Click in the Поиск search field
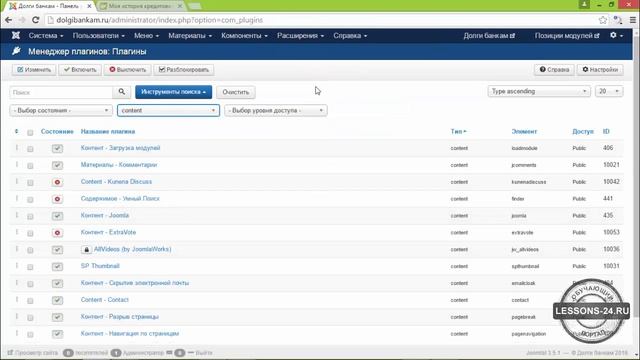The image size is (640, 360). [x=61, y=92]
